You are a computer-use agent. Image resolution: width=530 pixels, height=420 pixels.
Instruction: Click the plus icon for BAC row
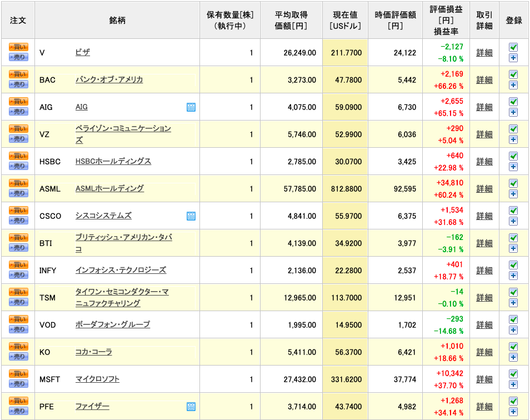pos(513,85)
